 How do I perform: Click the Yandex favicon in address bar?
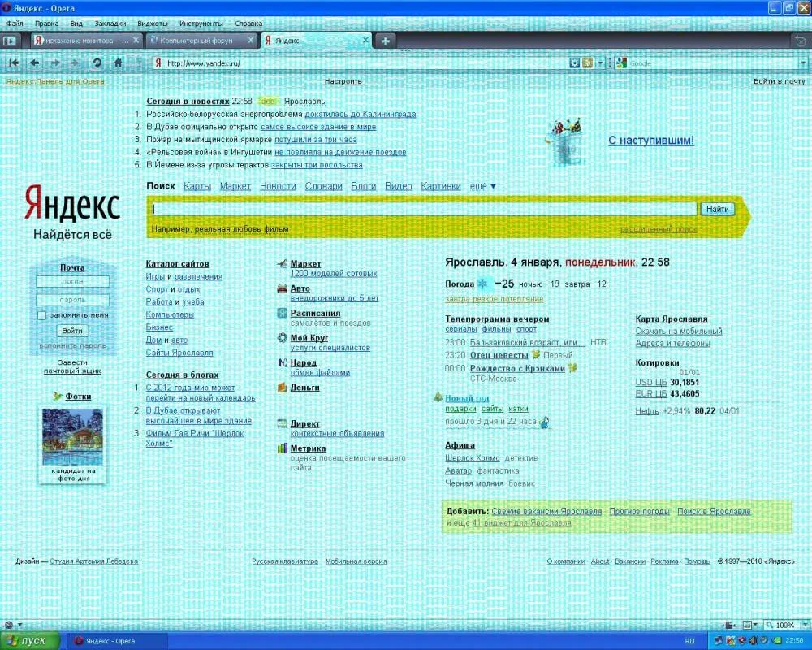pos(158,63)
